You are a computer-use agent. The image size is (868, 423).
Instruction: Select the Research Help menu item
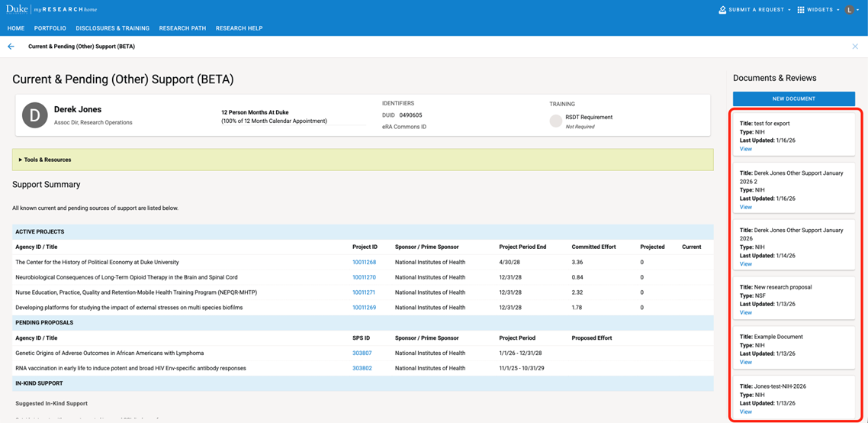coord(239,28)
